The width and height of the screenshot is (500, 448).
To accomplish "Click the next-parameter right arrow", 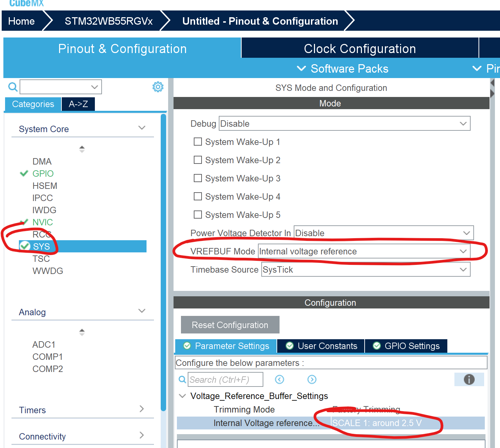I will click(x=312, y=379).
